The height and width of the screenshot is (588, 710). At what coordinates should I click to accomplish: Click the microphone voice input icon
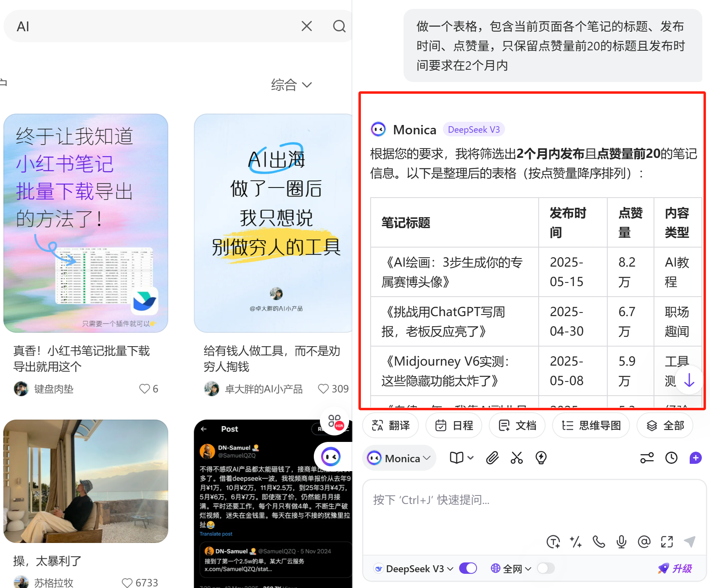pyautogui.click(x=621, y=542)
